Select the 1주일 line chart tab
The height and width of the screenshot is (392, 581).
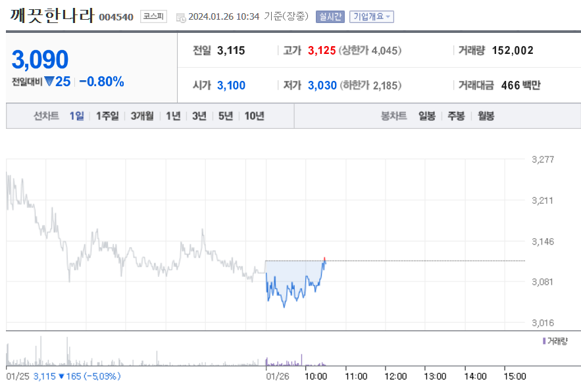pyautogui.click(x=107, y=116)
